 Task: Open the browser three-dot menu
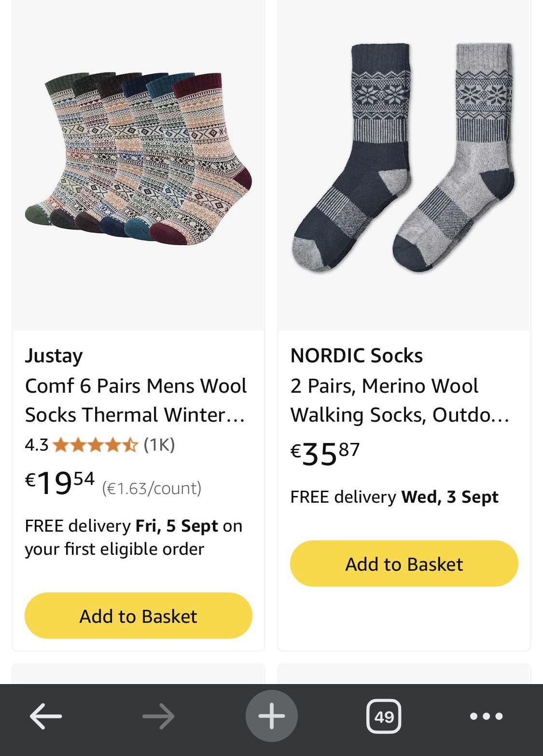(x=486, y=716)
